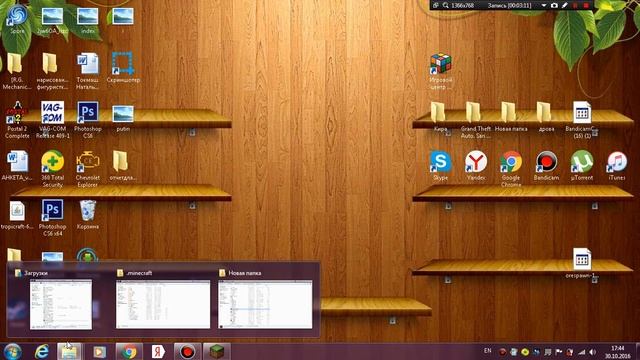Open the АНКЕТА Word document
This screenshot has width=640, height=360.
point(17,161)
